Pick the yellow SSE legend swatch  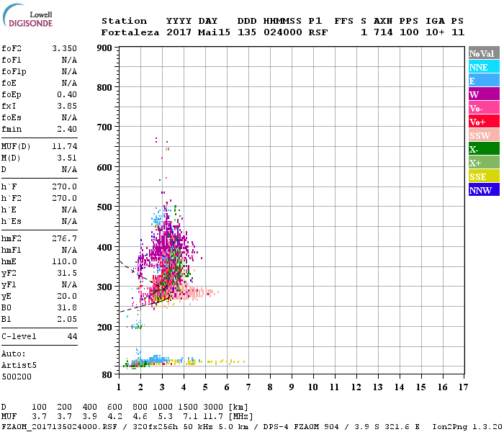pos(484,176)
